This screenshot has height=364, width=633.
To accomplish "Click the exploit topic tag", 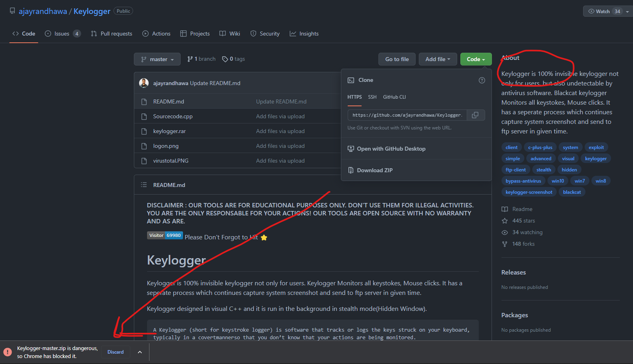I will tap(596, 147).
